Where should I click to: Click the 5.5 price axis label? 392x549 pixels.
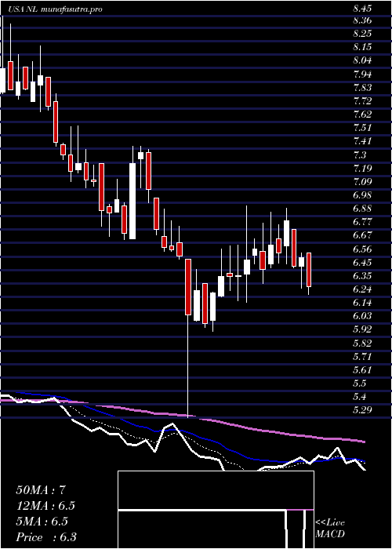(x=359, y=383)
